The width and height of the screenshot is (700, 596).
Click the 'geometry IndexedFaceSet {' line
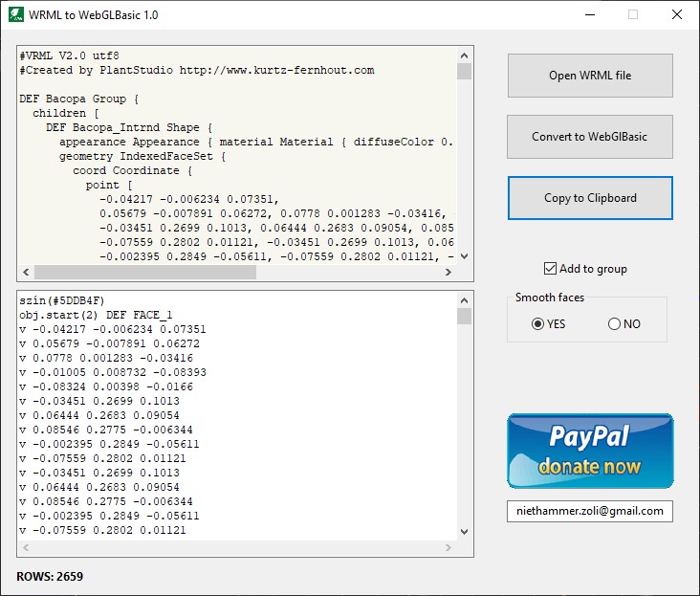pos(142,156)
